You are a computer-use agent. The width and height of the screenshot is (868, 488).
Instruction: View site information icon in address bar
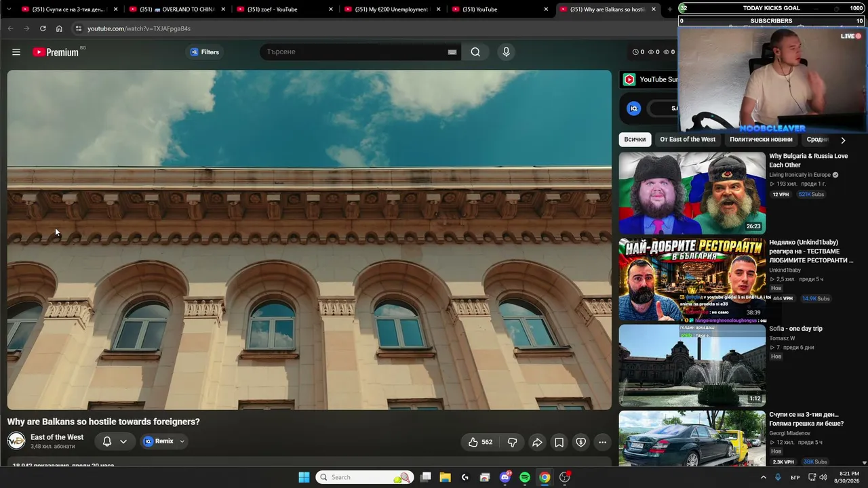pos(79,28)
